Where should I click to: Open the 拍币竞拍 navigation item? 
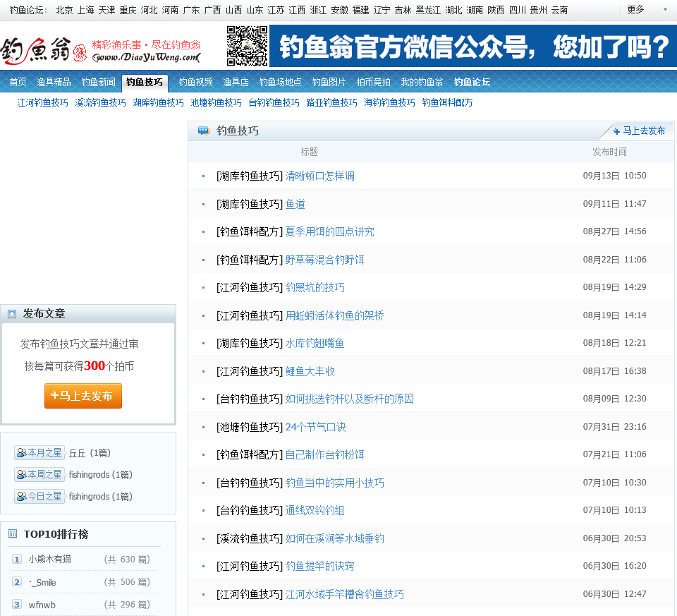[x=374, y=82]
